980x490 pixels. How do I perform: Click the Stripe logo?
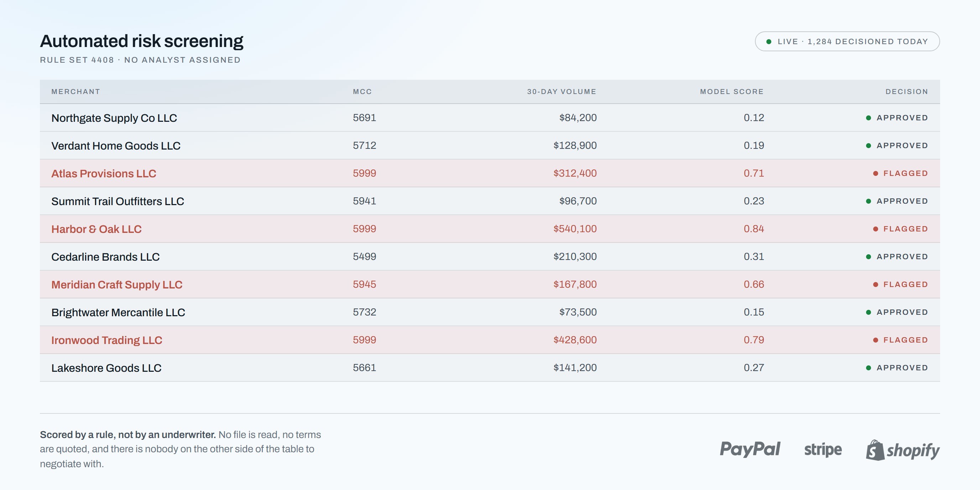823,450
